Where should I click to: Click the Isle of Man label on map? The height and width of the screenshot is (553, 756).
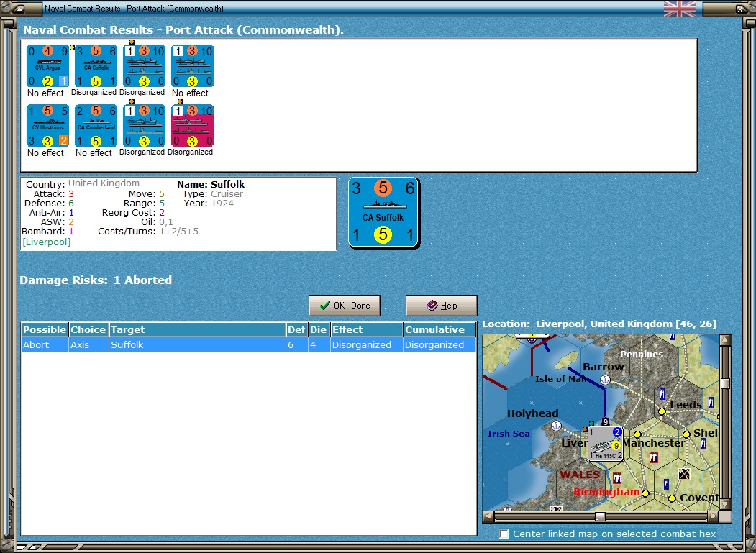click(x=561, y=379)
